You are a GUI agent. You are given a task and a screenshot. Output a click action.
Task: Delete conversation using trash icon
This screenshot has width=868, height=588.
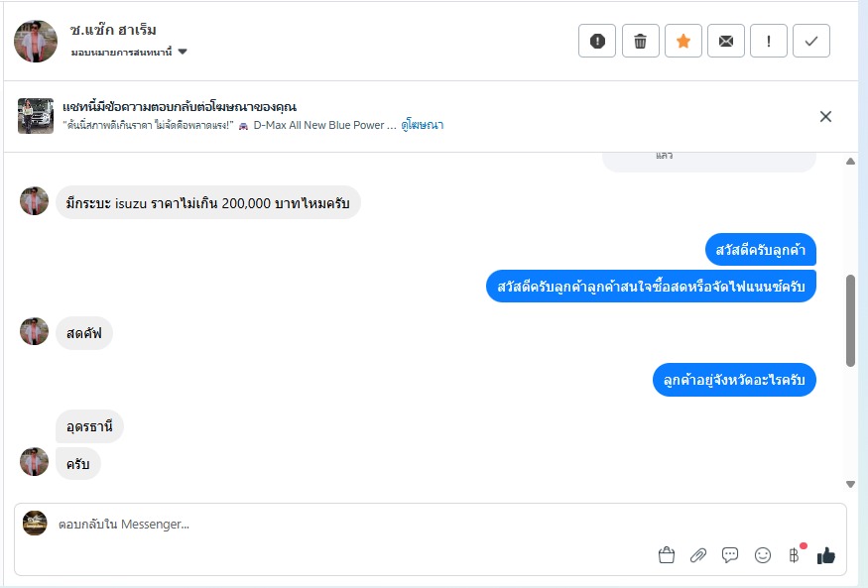point(640,41)
